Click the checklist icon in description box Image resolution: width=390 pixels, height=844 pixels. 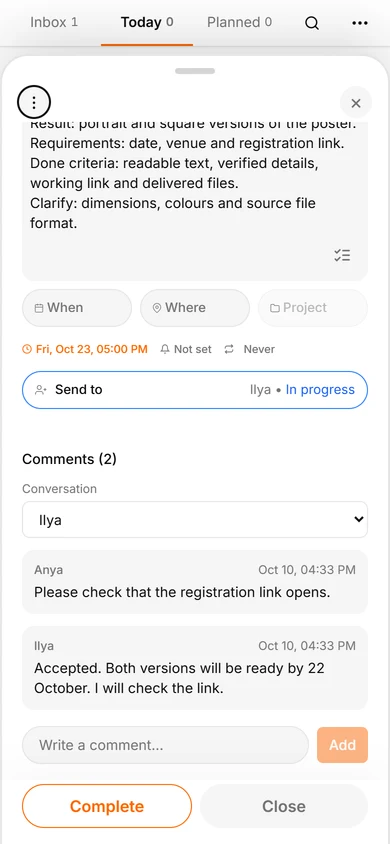pos(342,255)
